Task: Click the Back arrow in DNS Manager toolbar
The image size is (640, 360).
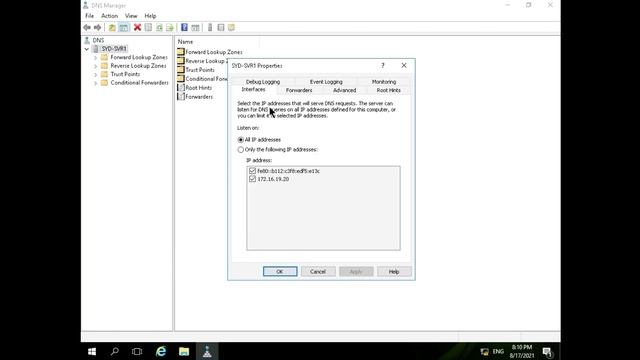Action: click(87, 27)
